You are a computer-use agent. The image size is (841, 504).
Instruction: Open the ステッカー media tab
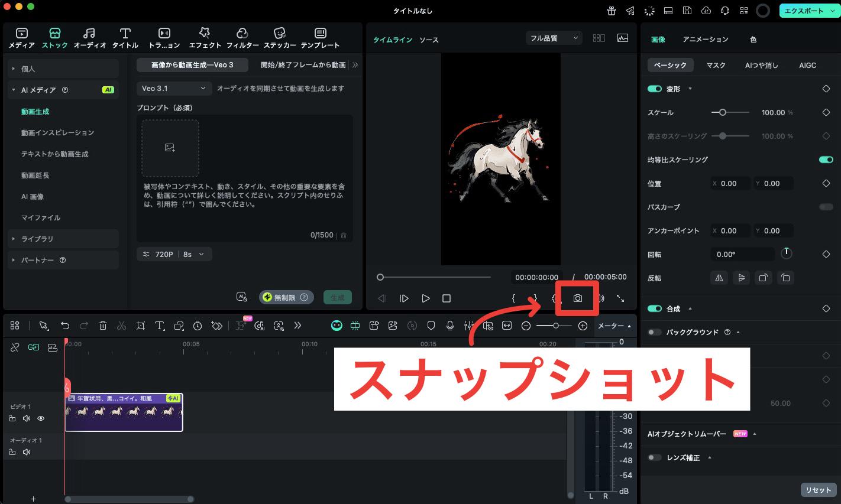[x=280, y=37]
